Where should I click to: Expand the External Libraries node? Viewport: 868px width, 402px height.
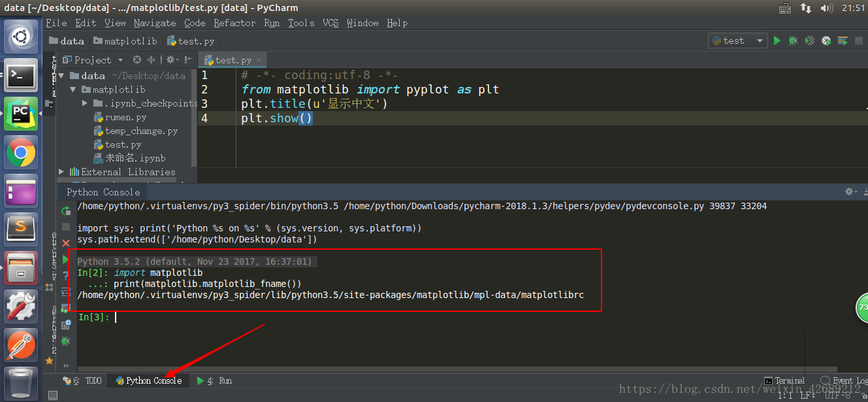click(61, 172)
